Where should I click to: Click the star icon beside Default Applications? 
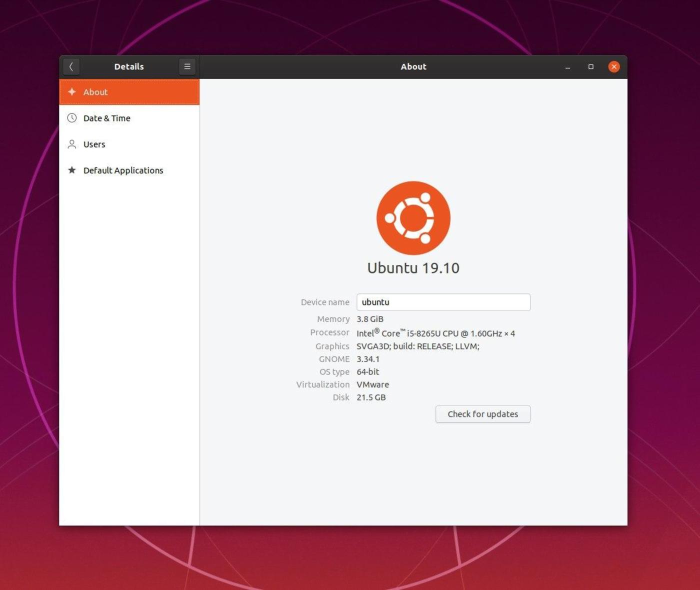pyautogui.click(x=72, y=170)
